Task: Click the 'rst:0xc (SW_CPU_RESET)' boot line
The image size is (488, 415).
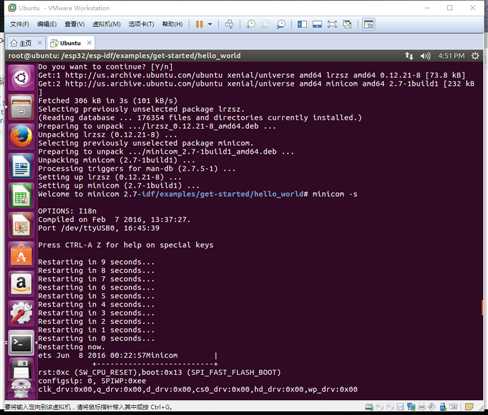Action: (x=159, y=372)
